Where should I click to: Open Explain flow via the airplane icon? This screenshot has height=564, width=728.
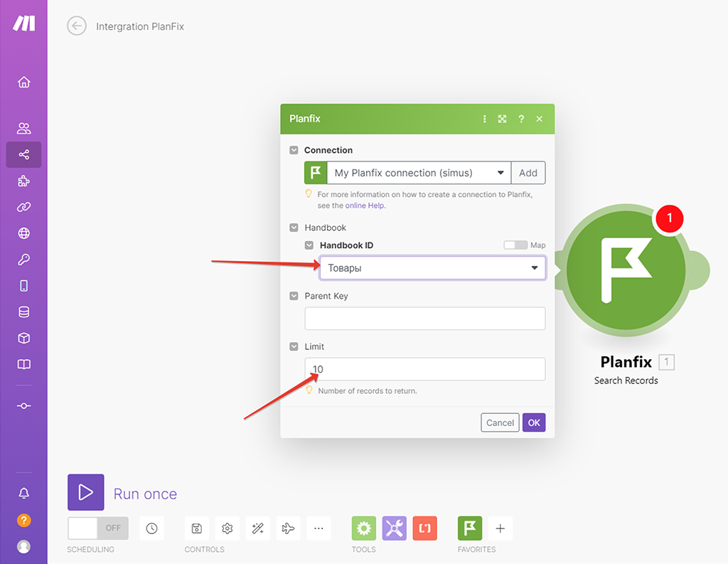coord(289,528)
